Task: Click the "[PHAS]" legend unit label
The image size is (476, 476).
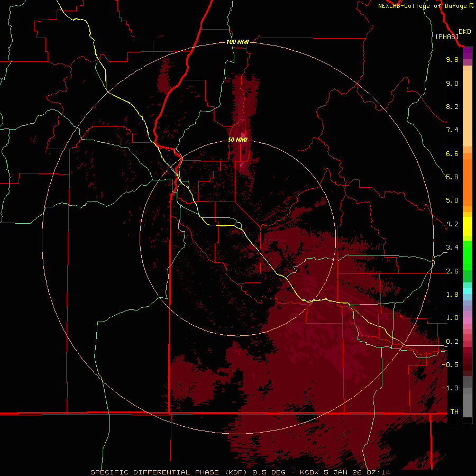Action: tap(447, 36)
